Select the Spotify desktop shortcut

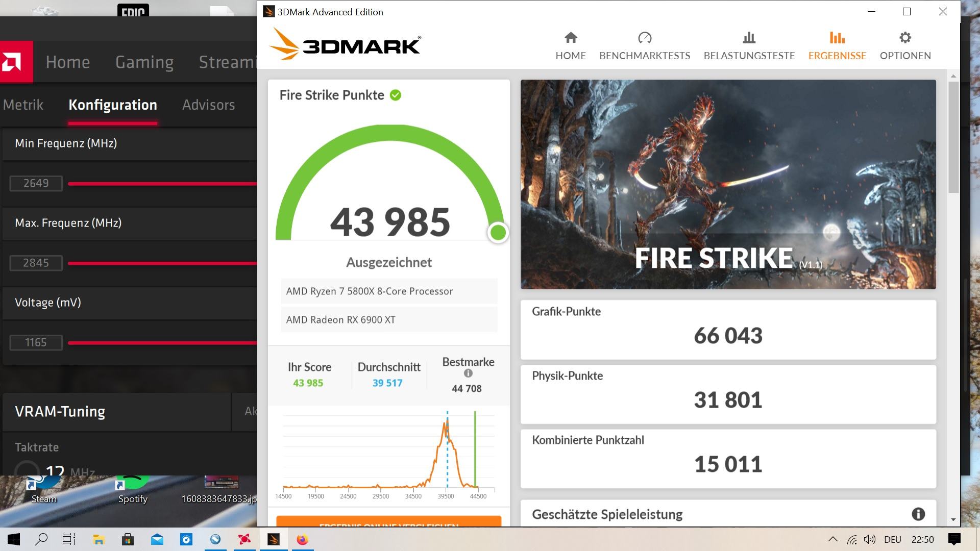[133, 490]
